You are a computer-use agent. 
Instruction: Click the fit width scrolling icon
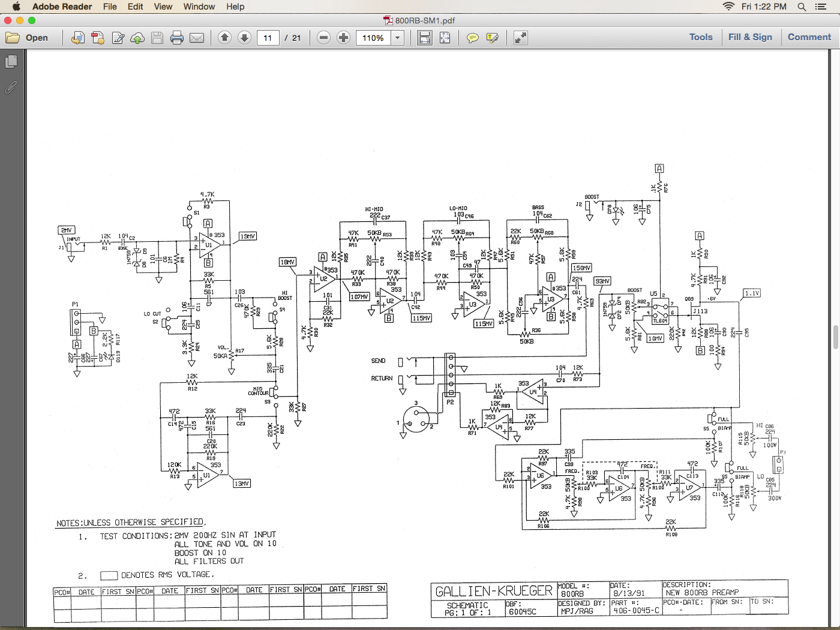[425, 38]
